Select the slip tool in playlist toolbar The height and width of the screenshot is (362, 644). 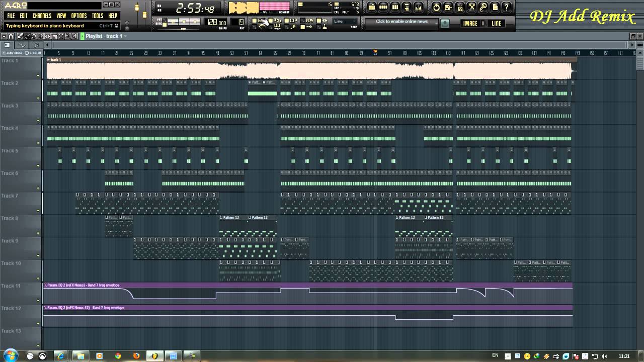(x=47, y=36)
